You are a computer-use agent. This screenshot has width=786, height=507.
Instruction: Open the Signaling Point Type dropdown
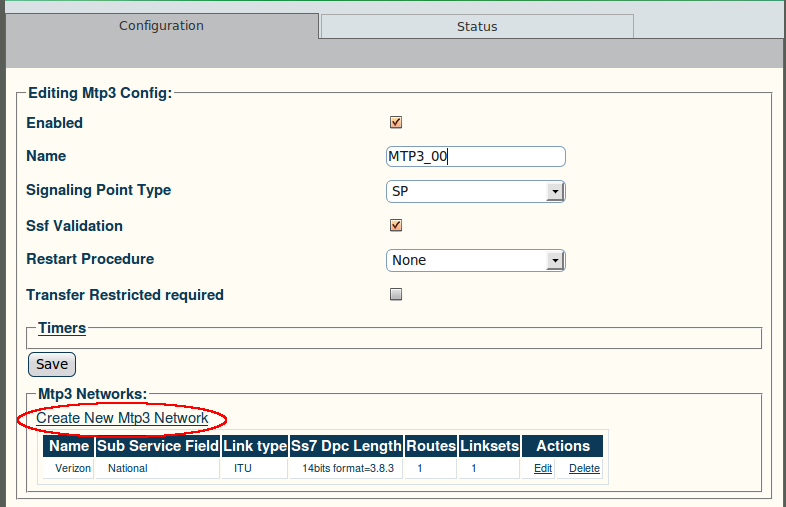coord(476,192)
